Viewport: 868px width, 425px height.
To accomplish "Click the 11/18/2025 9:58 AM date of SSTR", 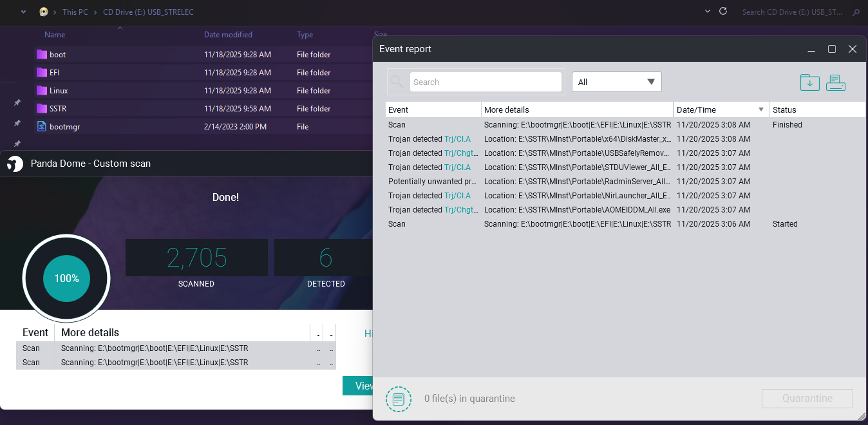I will (238, 109).
